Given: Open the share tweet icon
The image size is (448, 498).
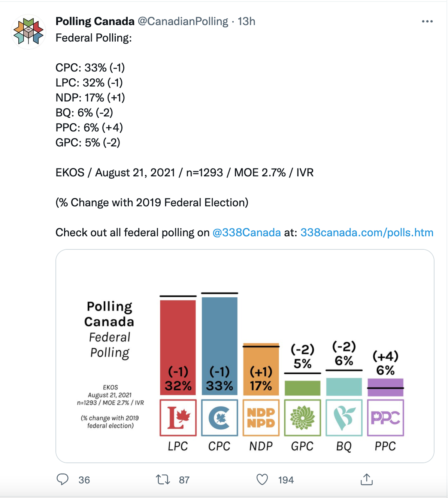Looking at the screenshot, I should point(367,479).
